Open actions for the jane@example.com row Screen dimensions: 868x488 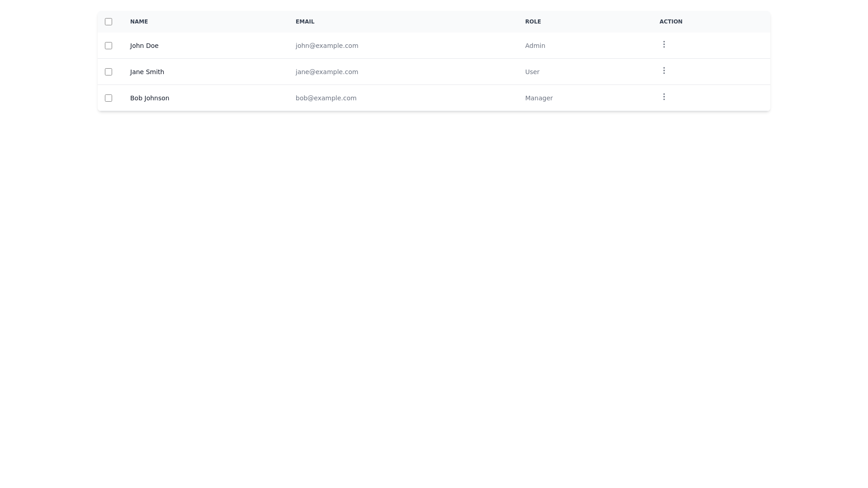click(x=664, y=70)
